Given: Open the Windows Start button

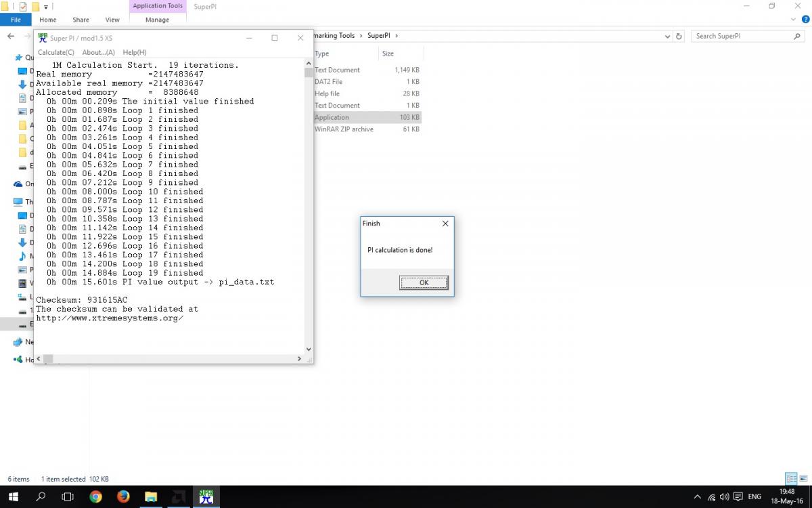Looking at the screenshot, I should pyautogui.click(x=14, y=496).
